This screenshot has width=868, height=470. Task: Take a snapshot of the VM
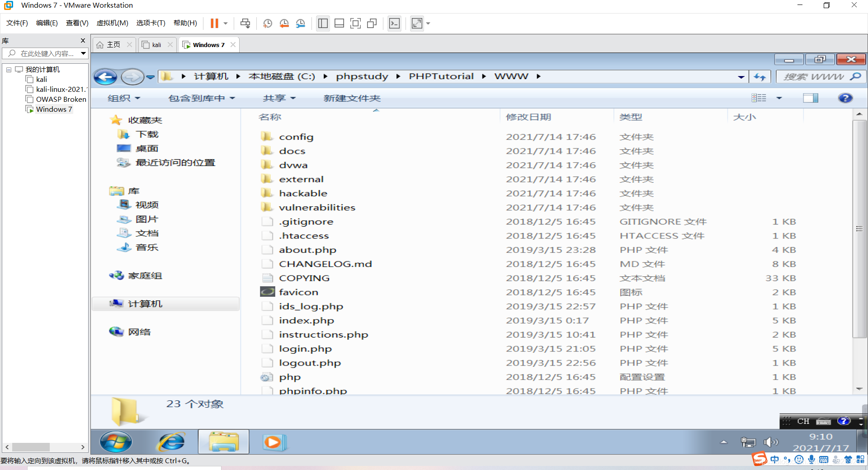point(268,23)
